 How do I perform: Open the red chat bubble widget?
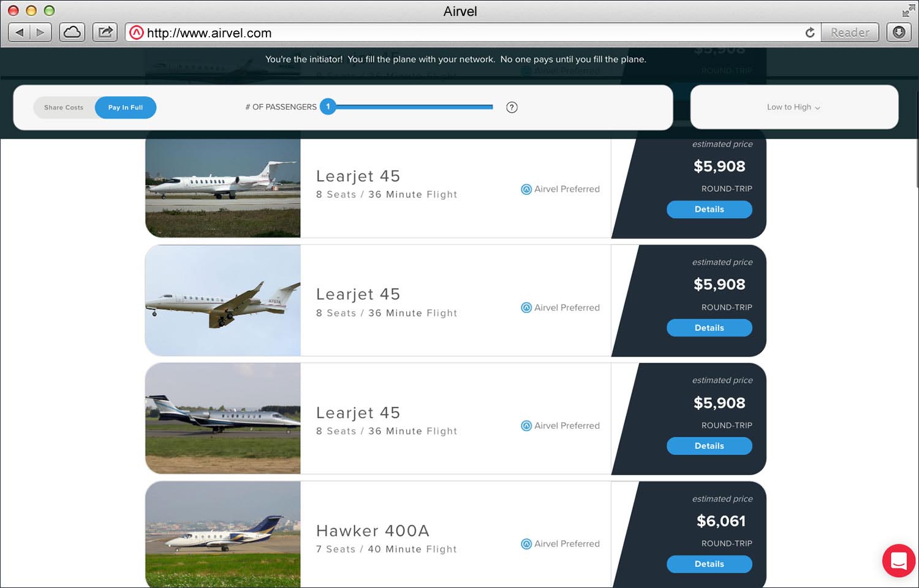pos(899,560)
